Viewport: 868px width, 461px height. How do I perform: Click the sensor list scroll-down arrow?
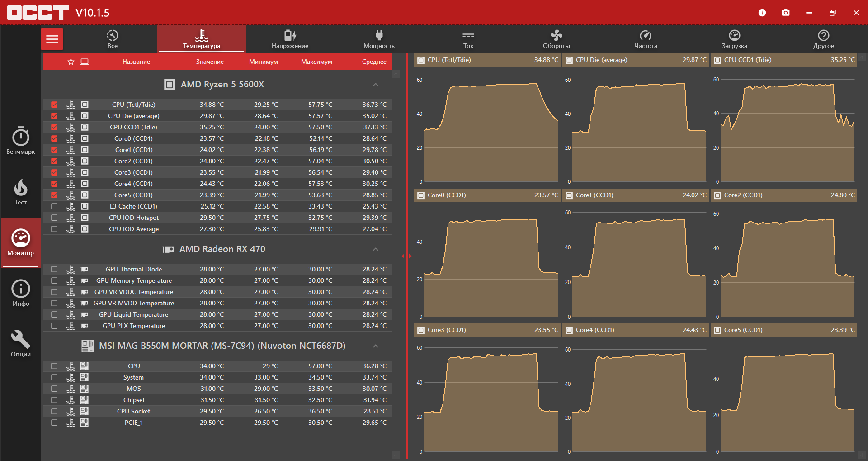point(396,455)
